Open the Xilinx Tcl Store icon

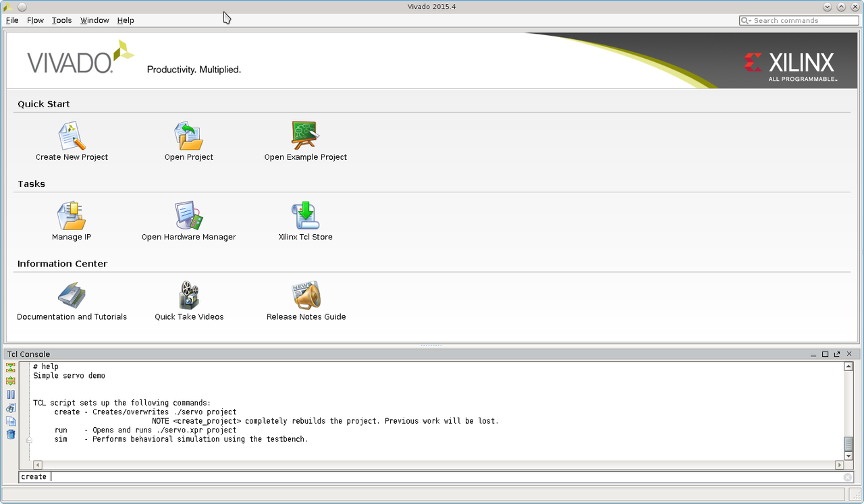[305, 216]
